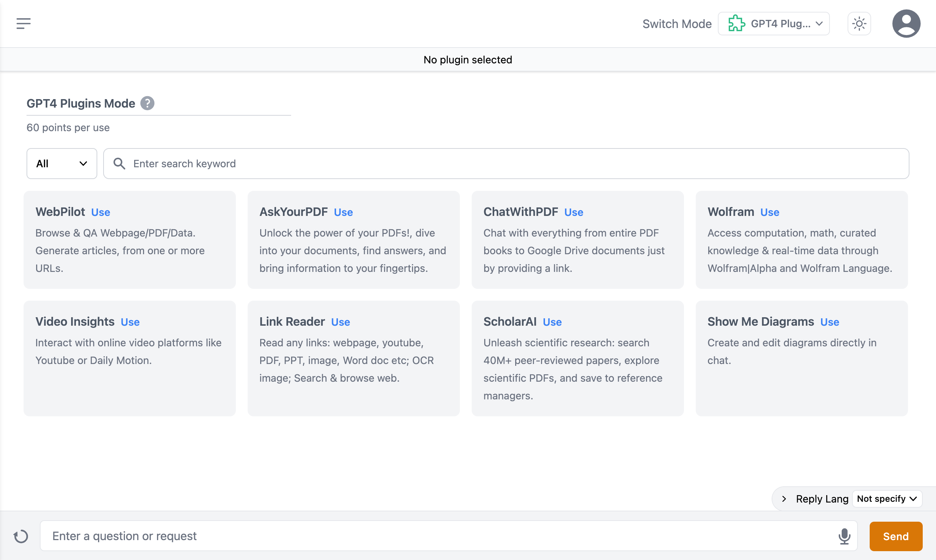
Task: Use the Wolfram plugin
Action: [x=769, y=212]
